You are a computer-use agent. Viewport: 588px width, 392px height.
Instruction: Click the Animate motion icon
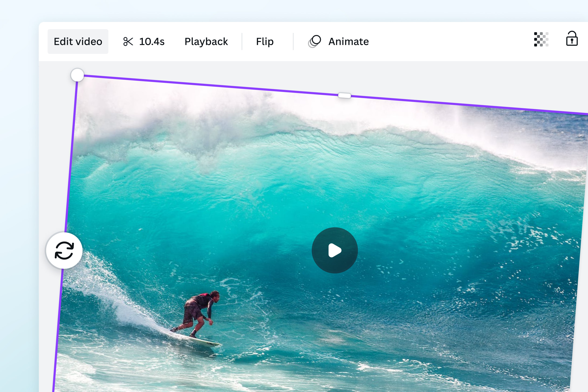pyautogui.click(x=315, y=41)
